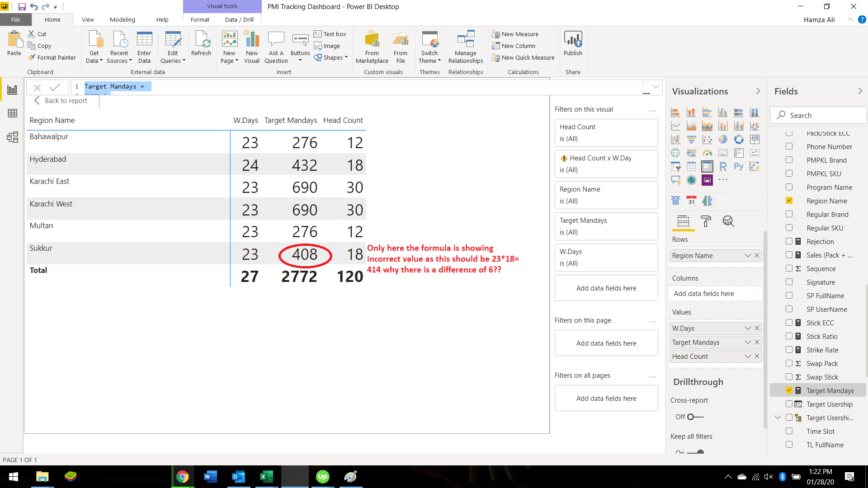868x488 pixels.
Task: Uncheck the Target Mandays field
Action: click(789, 390)
